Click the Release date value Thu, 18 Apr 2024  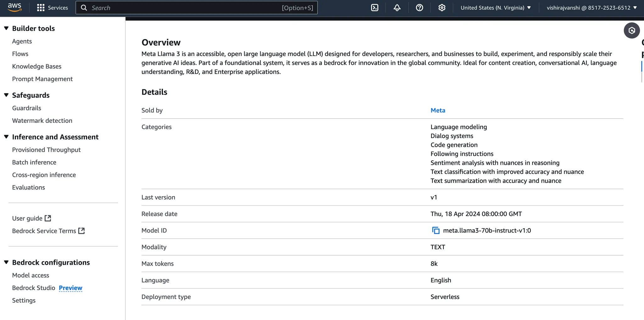(x=476, y=214)
